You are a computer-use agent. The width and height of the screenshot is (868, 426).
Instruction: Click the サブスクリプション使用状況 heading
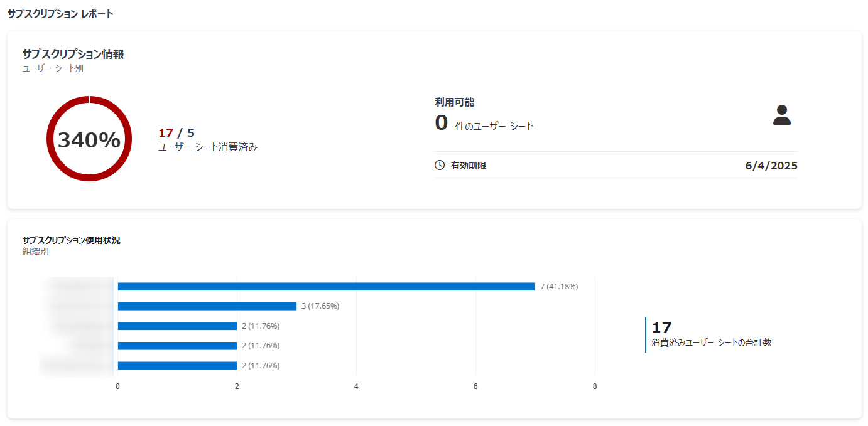(71, 240)
